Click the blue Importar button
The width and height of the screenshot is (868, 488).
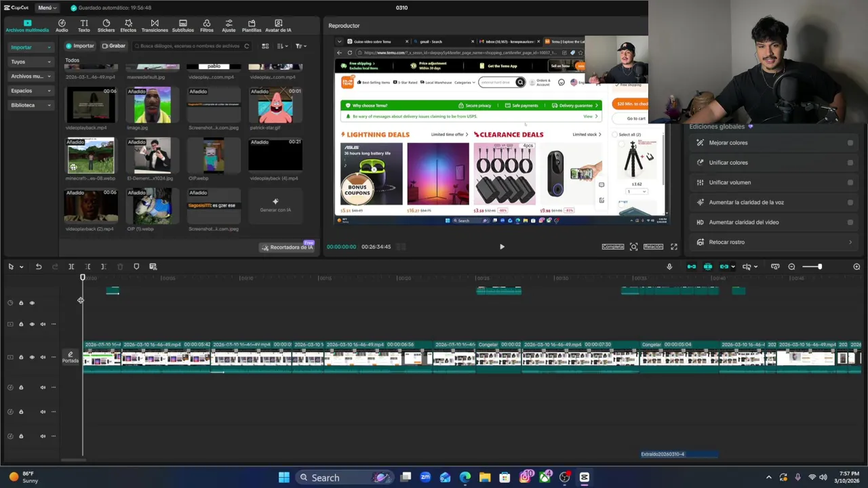tap(80, 46)
